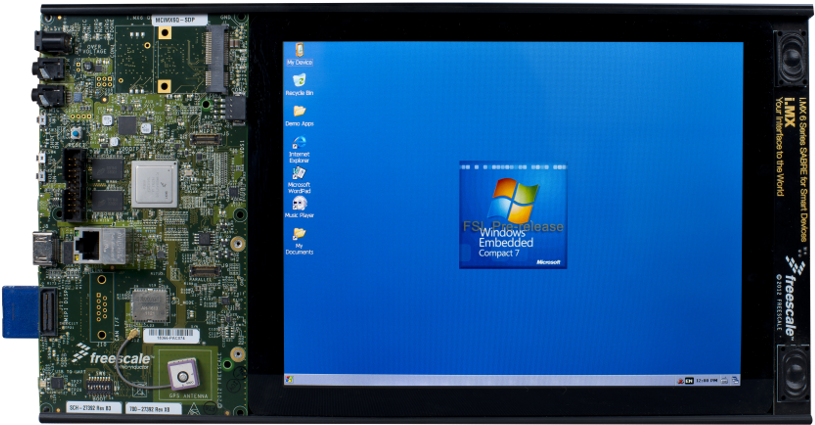This screenshot has width=815, height=425.
Task: Open the Start menu on the taskbar
Action: coord(289,380)
